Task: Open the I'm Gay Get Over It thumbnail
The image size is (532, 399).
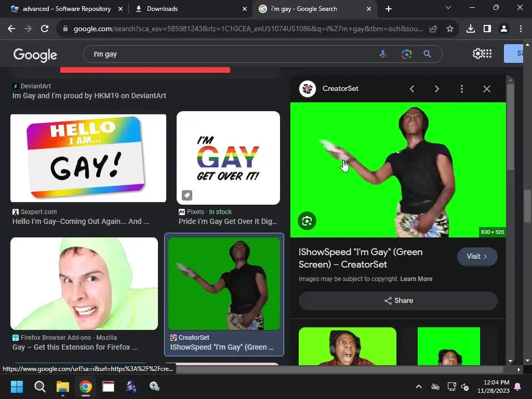Action: tap(229, 158)
